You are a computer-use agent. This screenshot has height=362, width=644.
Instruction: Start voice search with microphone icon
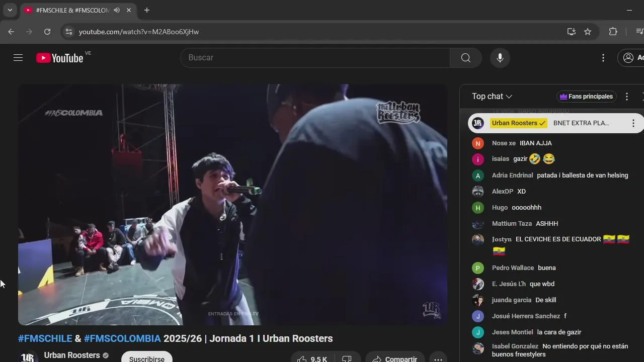[500, 58]
